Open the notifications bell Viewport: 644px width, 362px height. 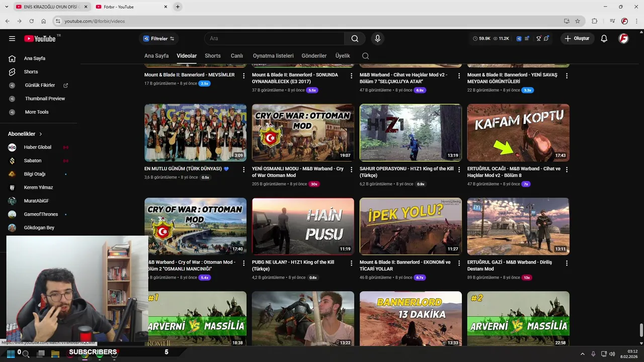[604, 39]
